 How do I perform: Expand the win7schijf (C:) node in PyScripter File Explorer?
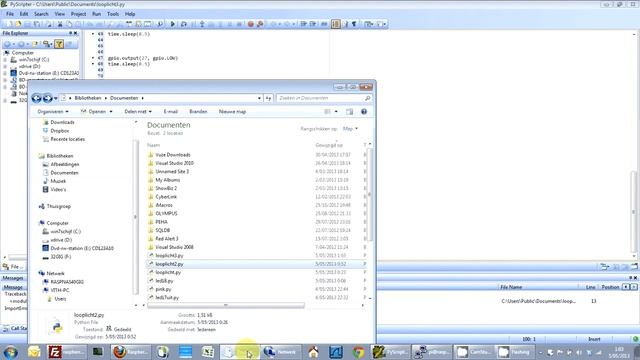[x=6, y=60]
